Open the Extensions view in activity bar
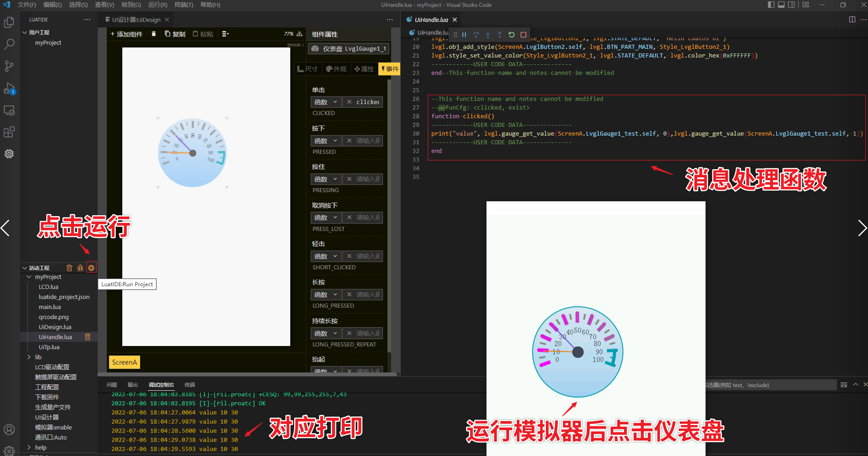The width and height of the screenshot is (868, 456). tap(9, 132)
